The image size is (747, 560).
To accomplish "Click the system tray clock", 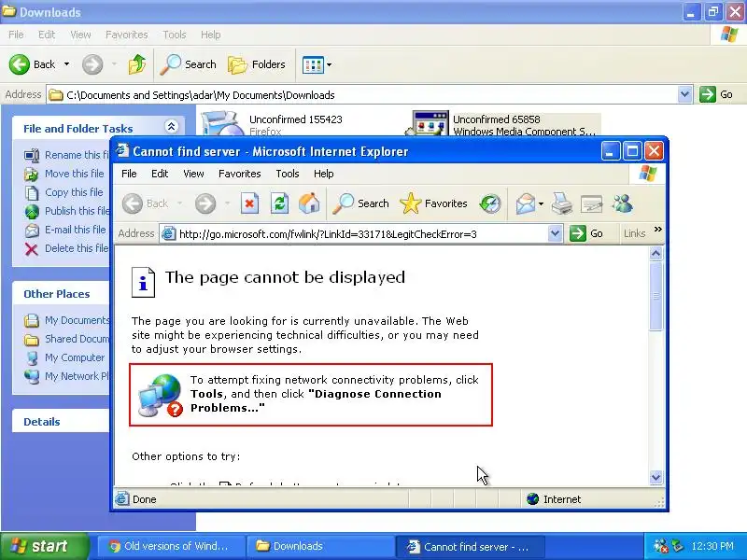I will (x=712, y=546).
